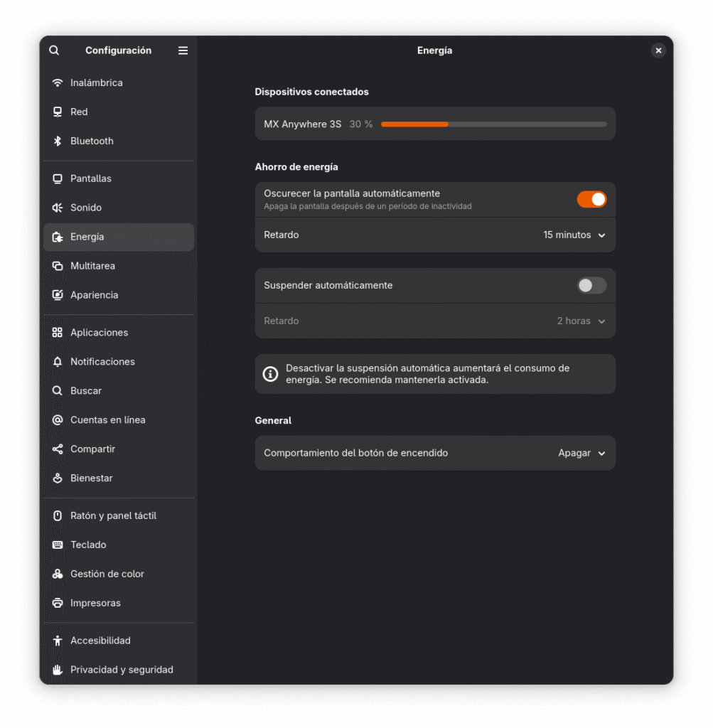This screenshot has width=713, height=728.
Task: Click the speaker icon for Sonido
Action: 58,208
